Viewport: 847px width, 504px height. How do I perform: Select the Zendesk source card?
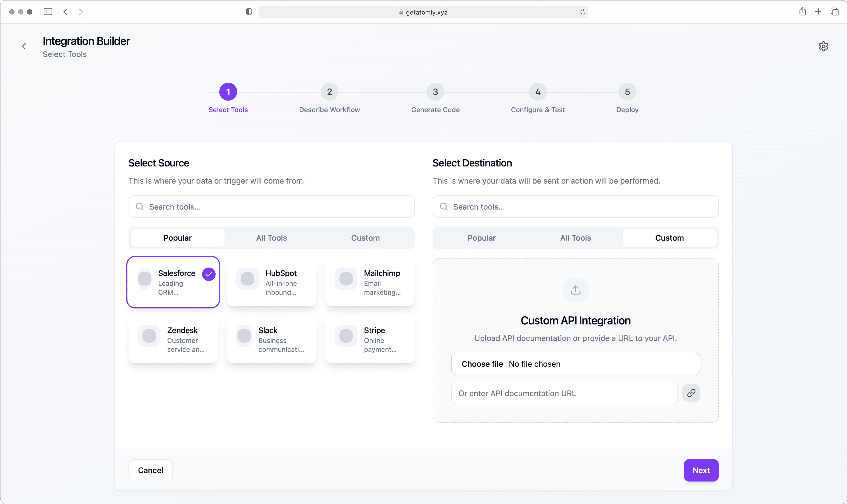pos(173,339)
